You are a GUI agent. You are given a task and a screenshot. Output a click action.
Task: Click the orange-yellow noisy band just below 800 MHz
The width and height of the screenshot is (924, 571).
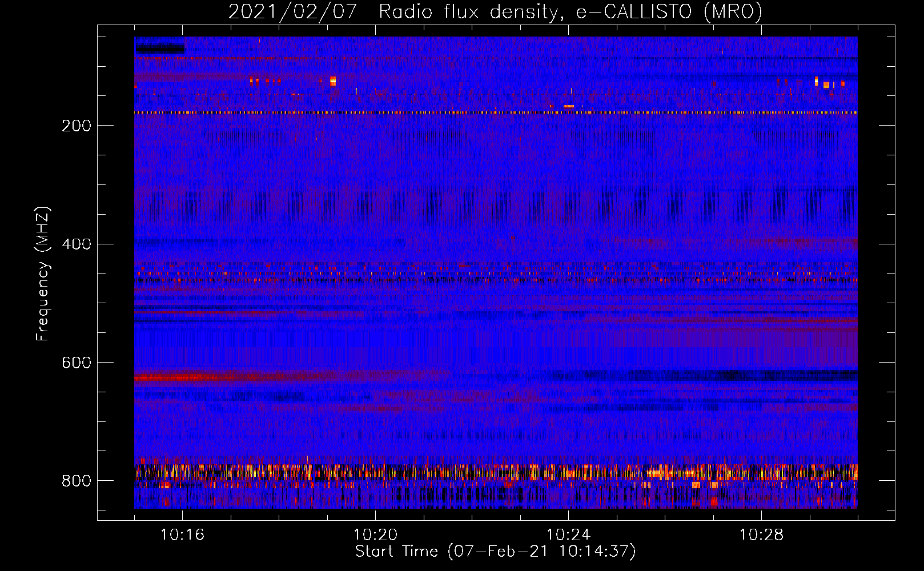[x=496, y=472]
